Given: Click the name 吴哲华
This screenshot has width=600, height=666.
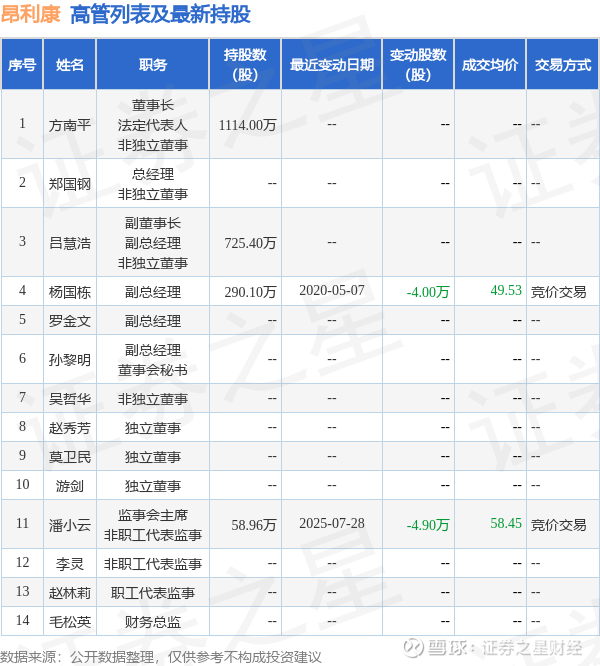Looking at the screenshot, I should [70, 399].
